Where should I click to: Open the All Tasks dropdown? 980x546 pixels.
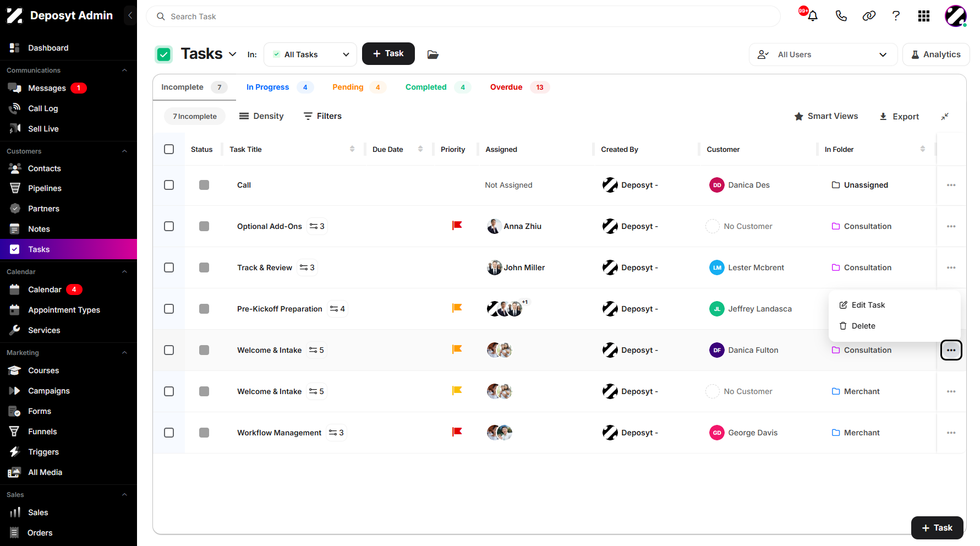(310, 54)
